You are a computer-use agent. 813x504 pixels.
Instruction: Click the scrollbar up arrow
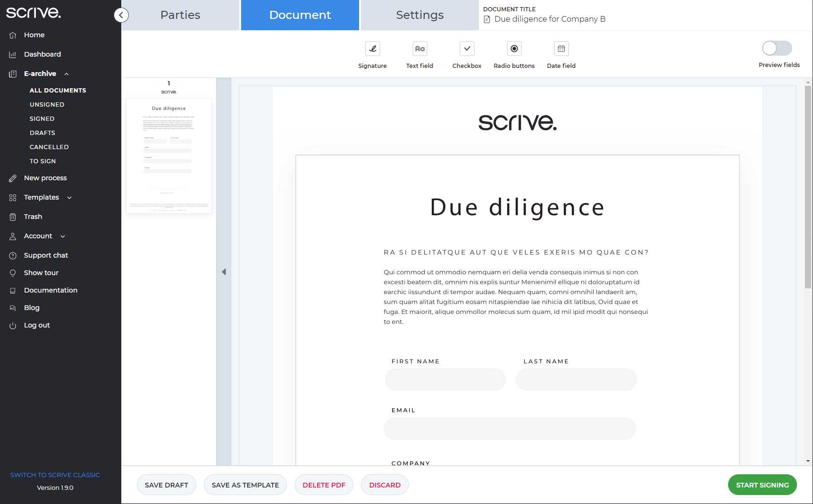[808, 82]
